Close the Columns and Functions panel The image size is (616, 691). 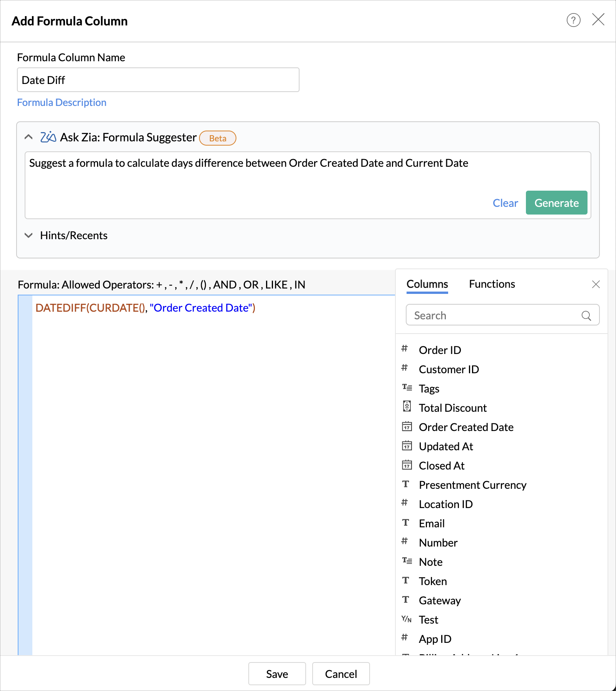pyautogui.click(x=596, y=284)
